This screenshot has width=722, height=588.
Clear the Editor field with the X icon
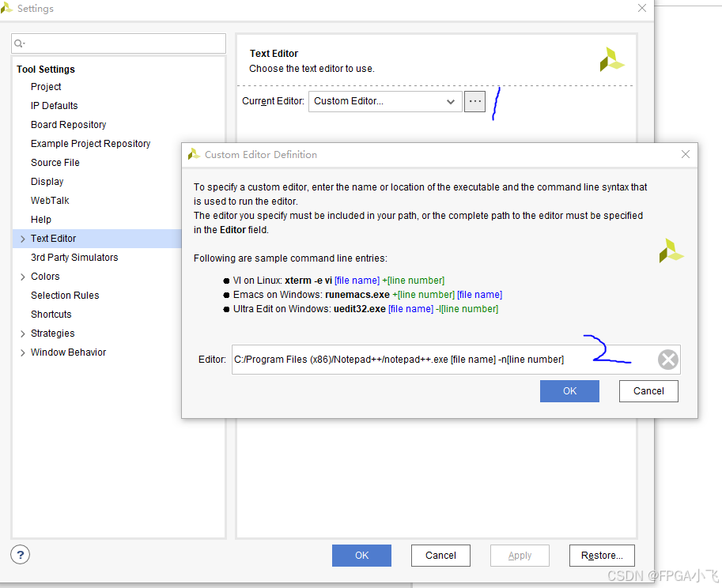pos(667,360)
